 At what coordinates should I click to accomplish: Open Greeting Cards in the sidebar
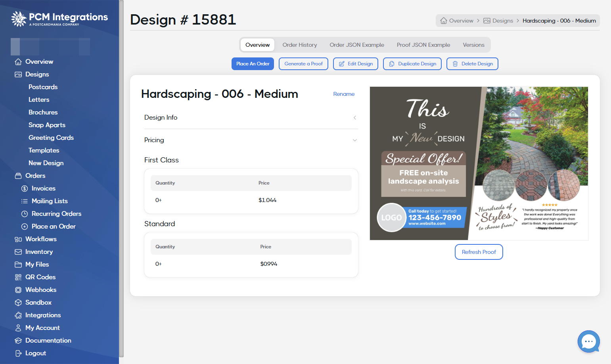[x=51, y=138]
